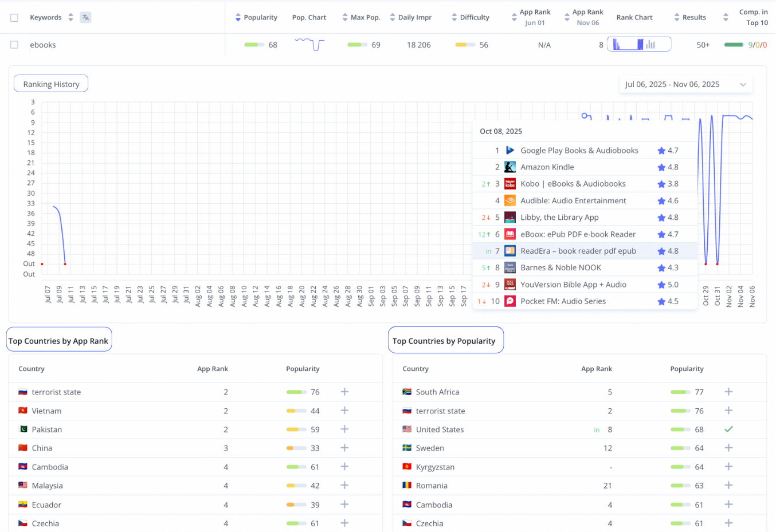Viewport: 776px width, 532px height.
Task: Add Romania using its plus icon
Action: [x=728, y=485]
